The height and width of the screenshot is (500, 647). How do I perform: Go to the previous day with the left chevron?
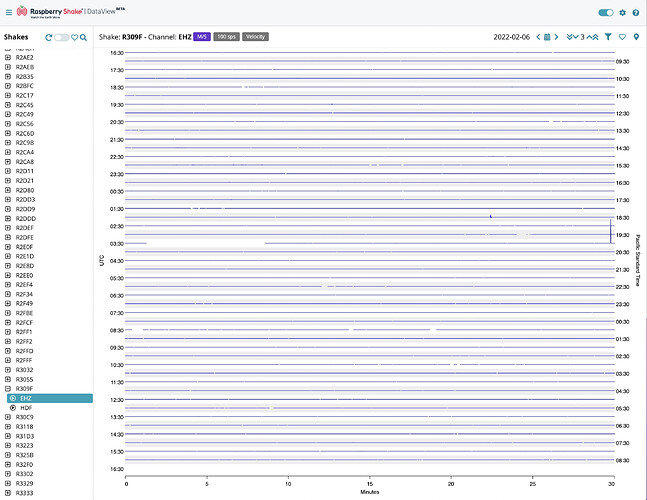point(538,37)
